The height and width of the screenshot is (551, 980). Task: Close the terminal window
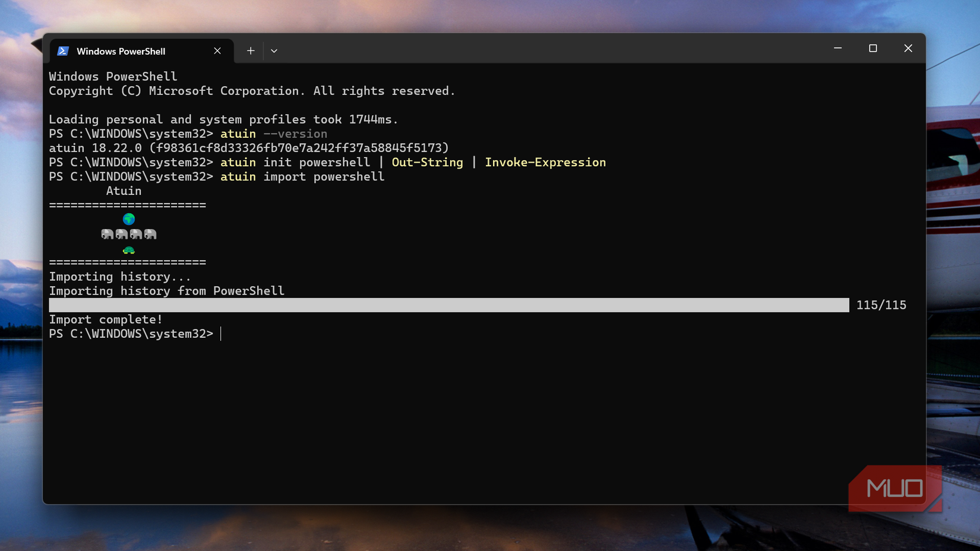[x=908, y=48]
